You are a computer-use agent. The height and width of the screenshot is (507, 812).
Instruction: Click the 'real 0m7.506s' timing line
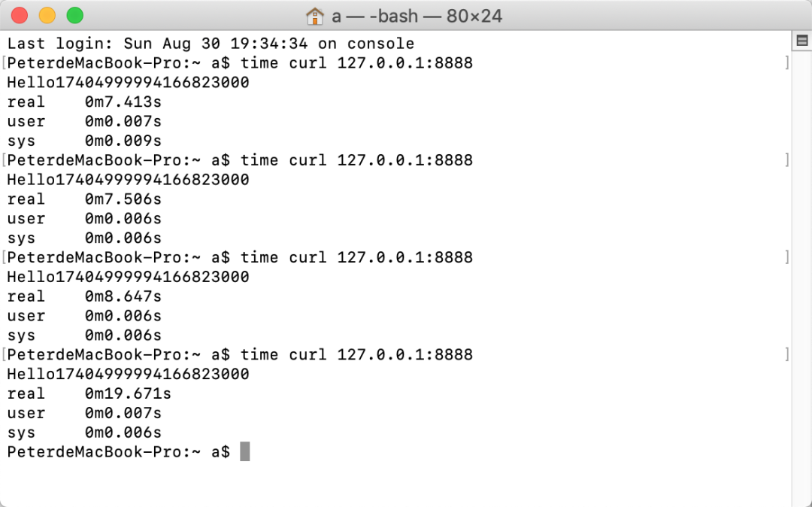coord(84,199)
